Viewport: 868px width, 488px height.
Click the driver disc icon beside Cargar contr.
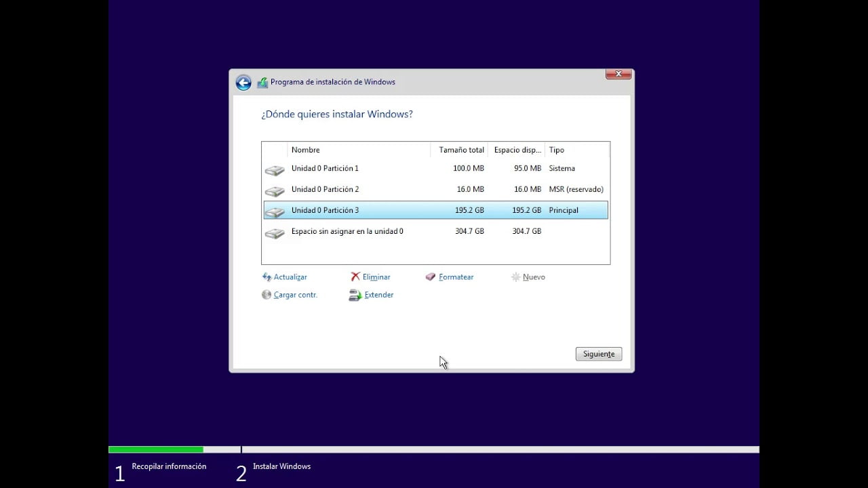point(267,294)
